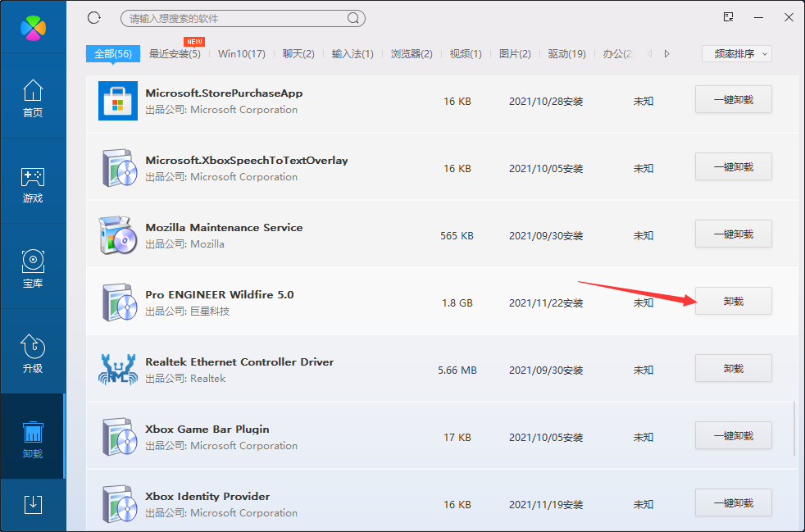Click the refresh icon beside the search box
This screenshot has width=805, height=532.
93,18
